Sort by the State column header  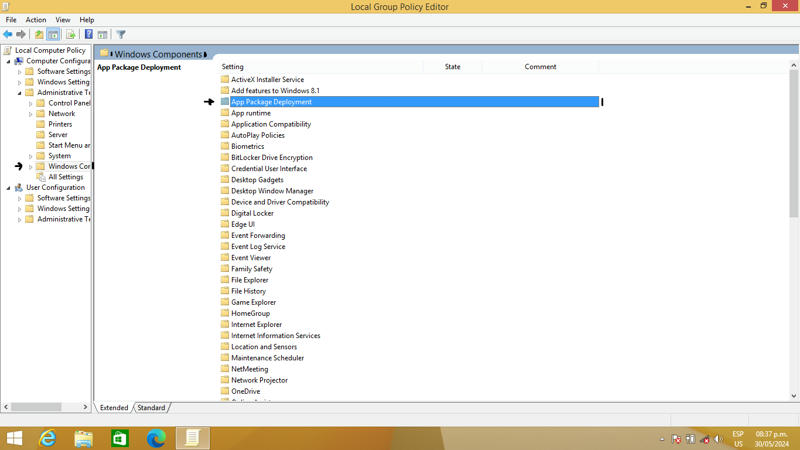tap(453, 66)
